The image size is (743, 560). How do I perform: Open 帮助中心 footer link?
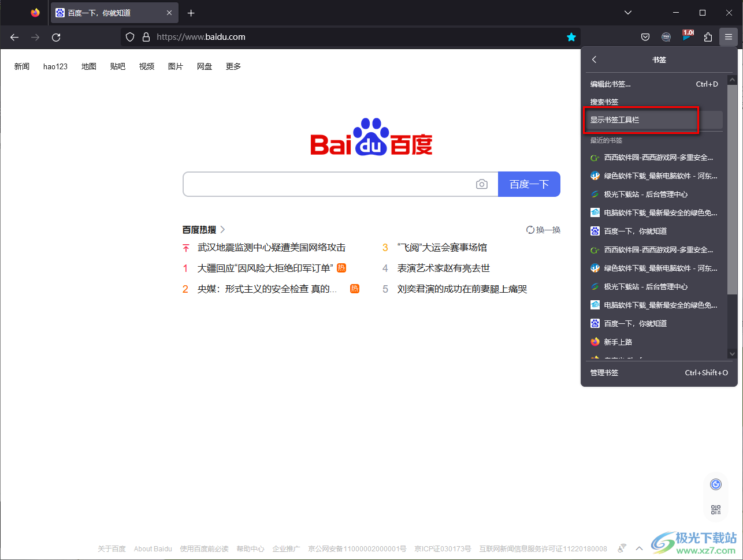click(250, 549)
